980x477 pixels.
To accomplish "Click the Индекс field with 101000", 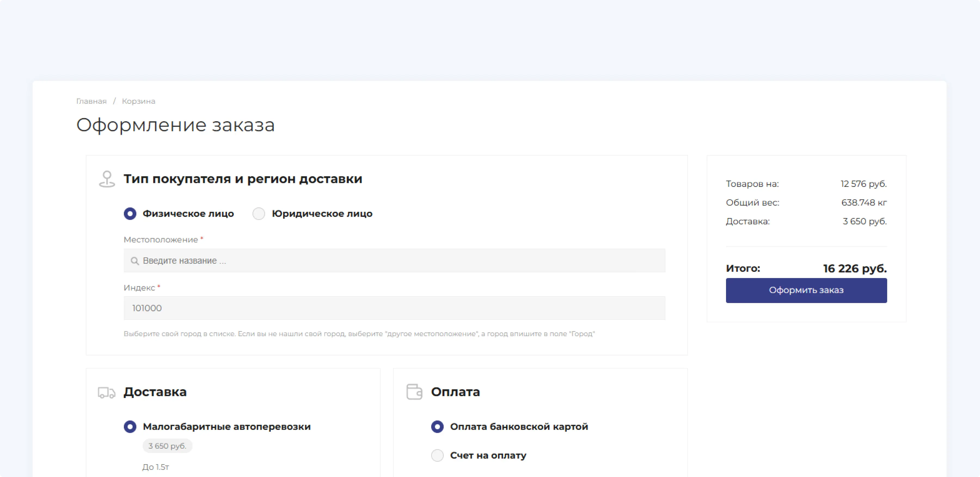I will tap(394, 308).
